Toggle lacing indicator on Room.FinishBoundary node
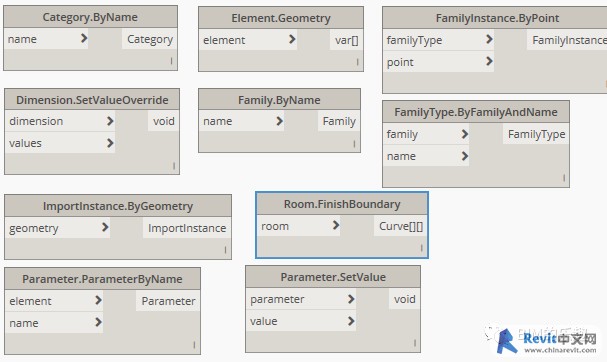This screenshot has height=362, width=607. (x=422, y=248)
